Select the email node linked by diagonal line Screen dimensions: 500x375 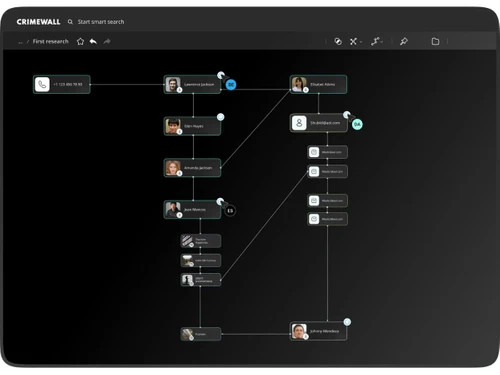[327, 172]
